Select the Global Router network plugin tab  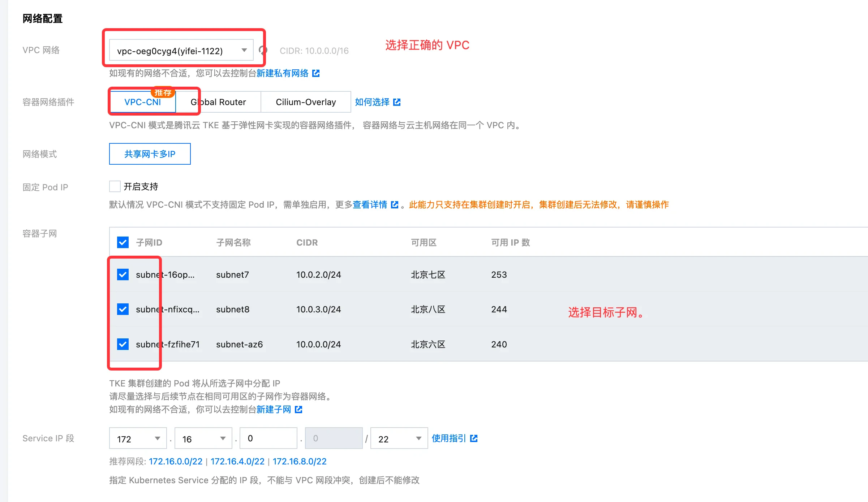coord(218,102)
